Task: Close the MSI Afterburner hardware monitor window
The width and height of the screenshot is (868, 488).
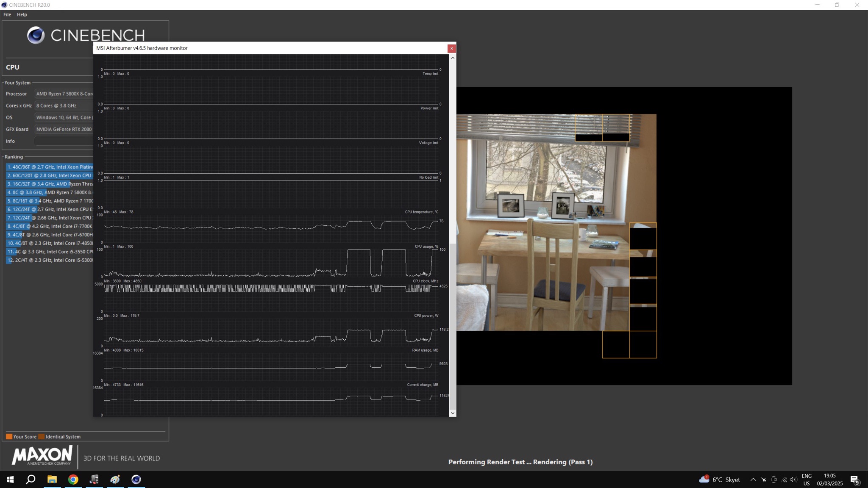Action: [452, 48]
